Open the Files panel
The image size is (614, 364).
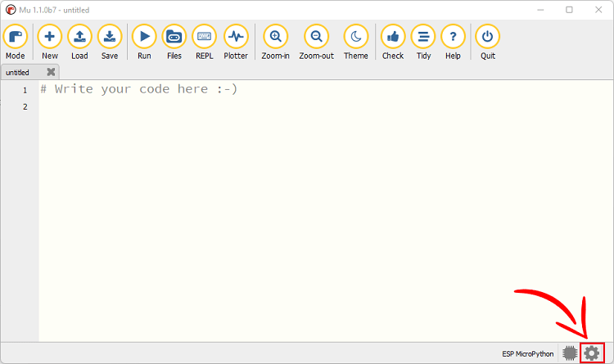click(174, 42)
